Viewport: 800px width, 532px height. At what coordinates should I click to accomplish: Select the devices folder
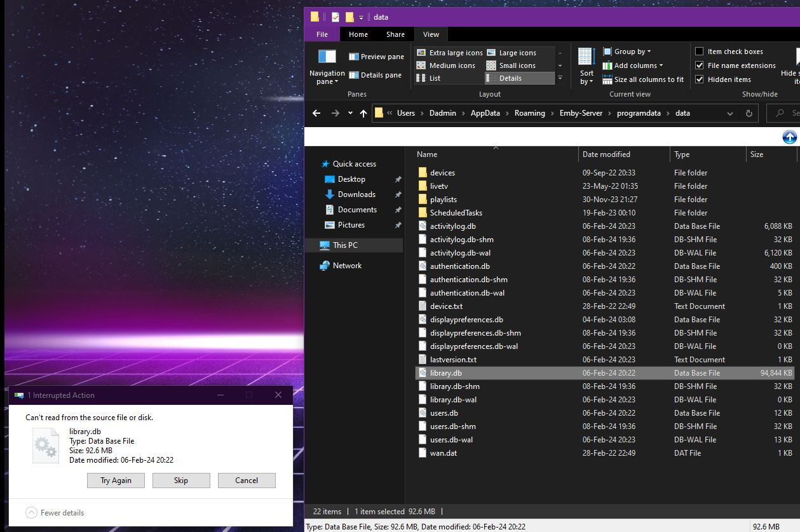coord(442,173)
